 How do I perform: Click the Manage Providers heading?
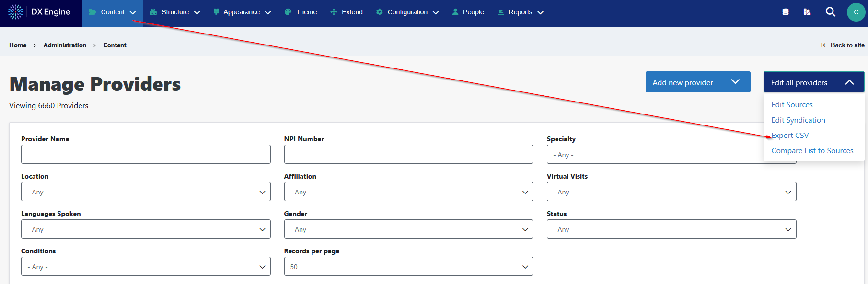[95, 84]
